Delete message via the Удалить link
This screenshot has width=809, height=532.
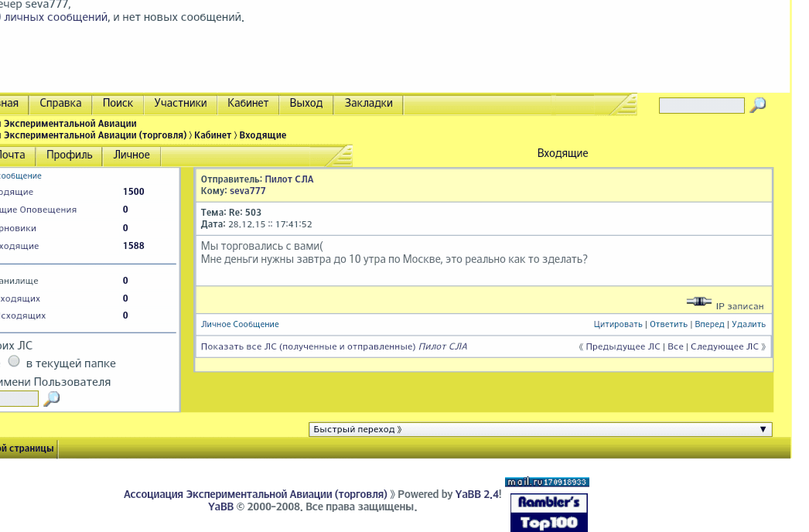[749, 325]
